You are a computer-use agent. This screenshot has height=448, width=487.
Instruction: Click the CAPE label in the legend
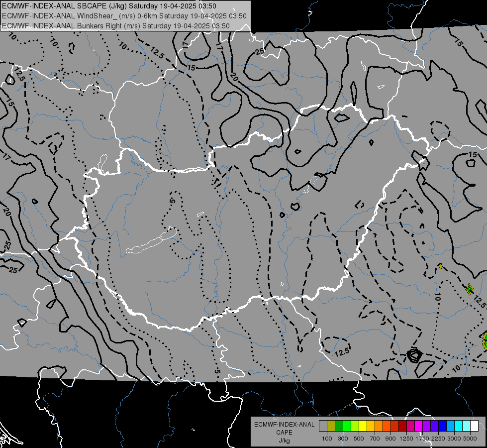pos(284,433)
